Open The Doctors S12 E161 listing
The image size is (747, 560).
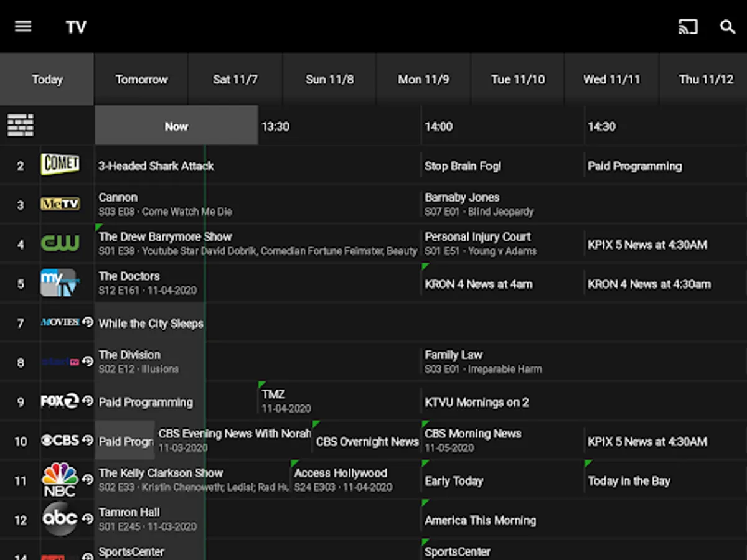(x=258, y=283)
